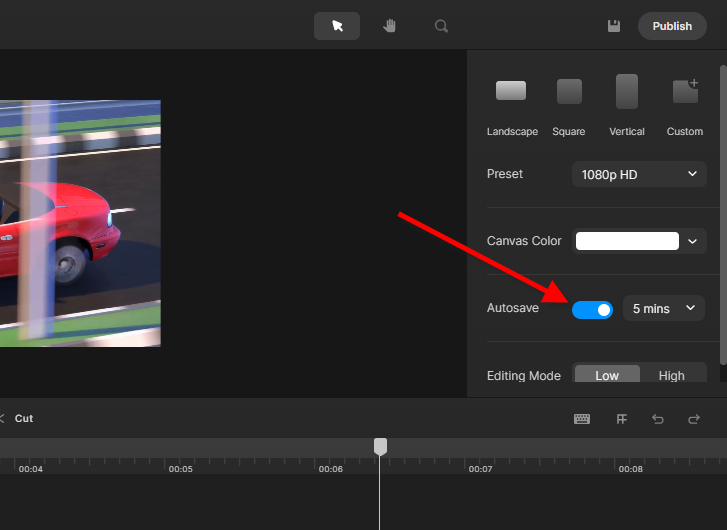Undo the last action
The height and width of the screenshot is (530, 727).
click(658, 419)
